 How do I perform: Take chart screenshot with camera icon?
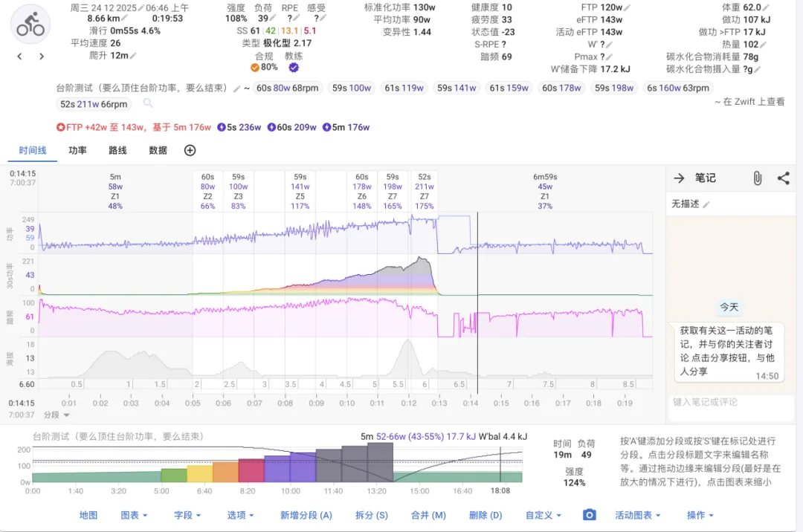tap(589, 515)
